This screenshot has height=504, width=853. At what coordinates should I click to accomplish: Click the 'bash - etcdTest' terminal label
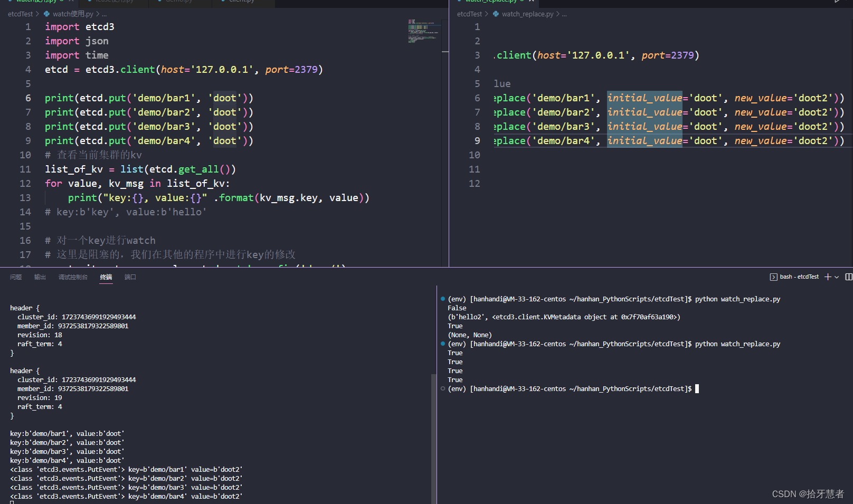click(x=799, y=277)
